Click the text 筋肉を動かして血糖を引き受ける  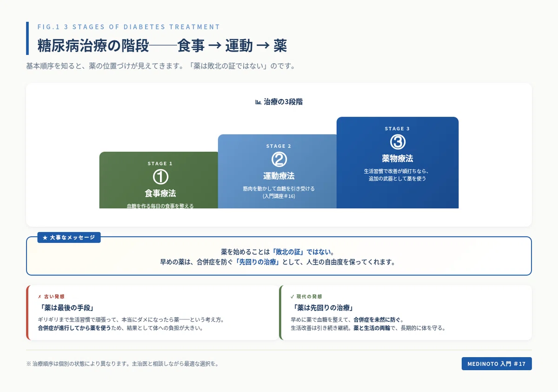pos(279,189)
